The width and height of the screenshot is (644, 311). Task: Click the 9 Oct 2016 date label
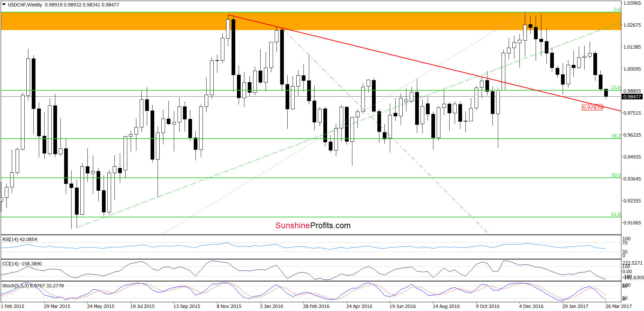coord(488,306)
